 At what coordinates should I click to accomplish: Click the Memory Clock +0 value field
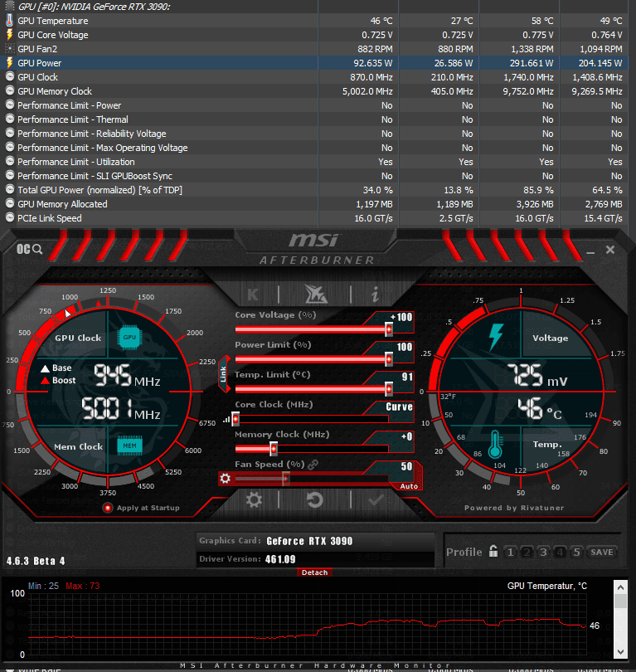pyautogui.click(x=406, y=436)
